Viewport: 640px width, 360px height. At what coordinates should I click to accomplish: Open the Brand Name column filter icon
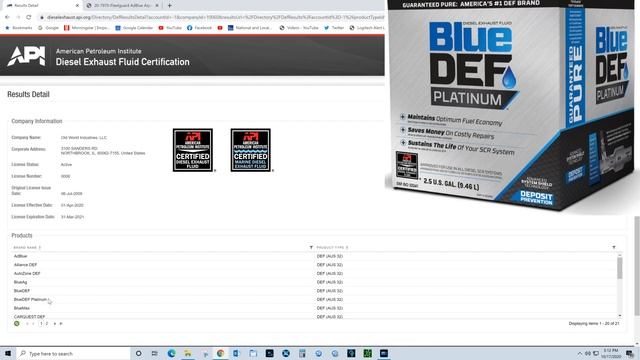pyautogui.click(x=311, y=247)
